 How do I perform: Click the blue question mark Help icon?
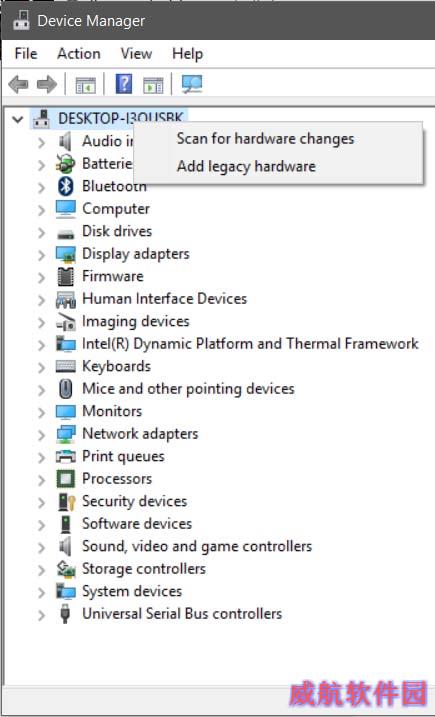coord(124,84)
